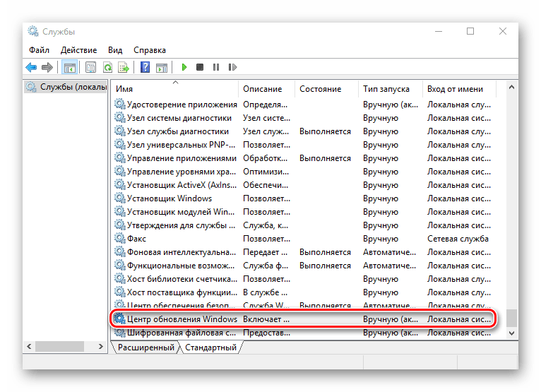Screen dimensions: 541x392
Task: Open the Вид menu
Action: coord(115,50)
